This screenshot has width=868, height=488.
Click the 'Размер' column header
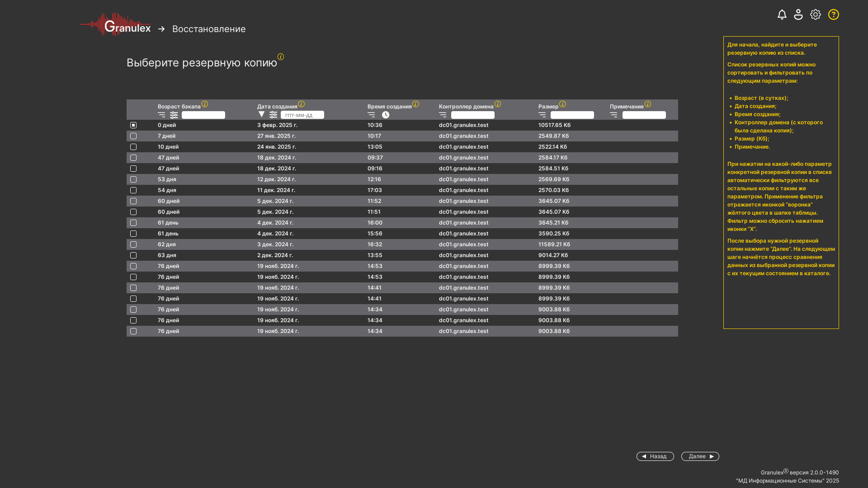[548, 107]
